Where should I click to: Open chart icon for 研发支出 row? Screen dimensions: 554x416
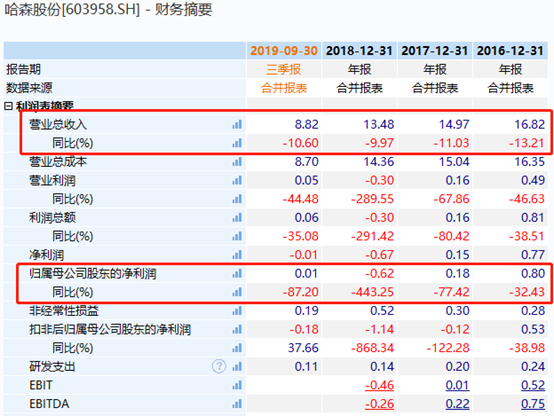(x=237, y=367)
